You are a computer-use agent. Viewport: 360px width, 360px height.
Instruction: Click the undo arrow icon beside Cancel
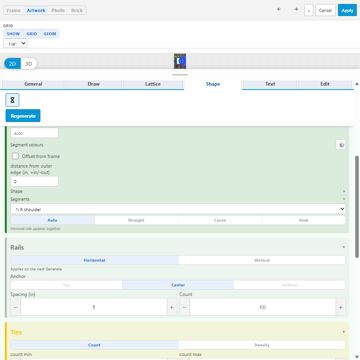[x=278, y=10]
